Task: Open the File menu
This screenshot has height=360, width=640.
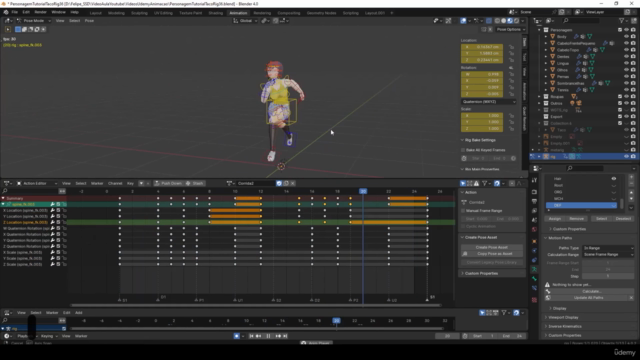Action: [15, 12]
